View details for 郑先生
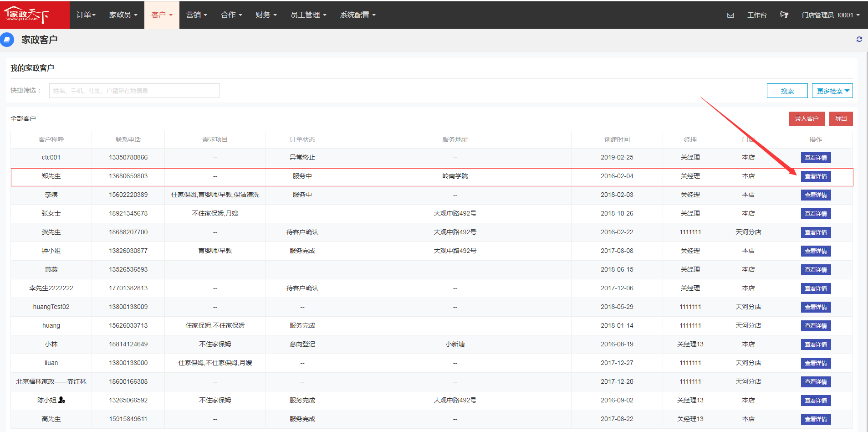Screen dimensions: 868x432 [x=816, y=176]
